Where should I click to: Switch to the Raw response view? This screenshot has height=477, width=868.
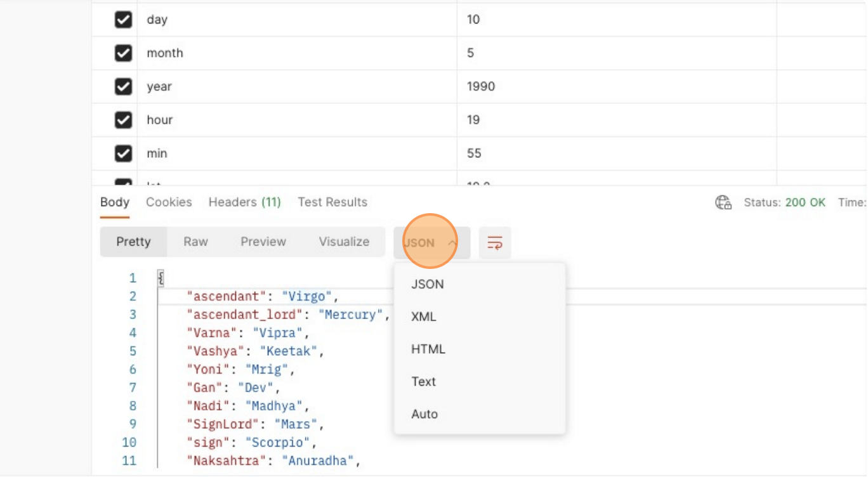click(195, 242)
